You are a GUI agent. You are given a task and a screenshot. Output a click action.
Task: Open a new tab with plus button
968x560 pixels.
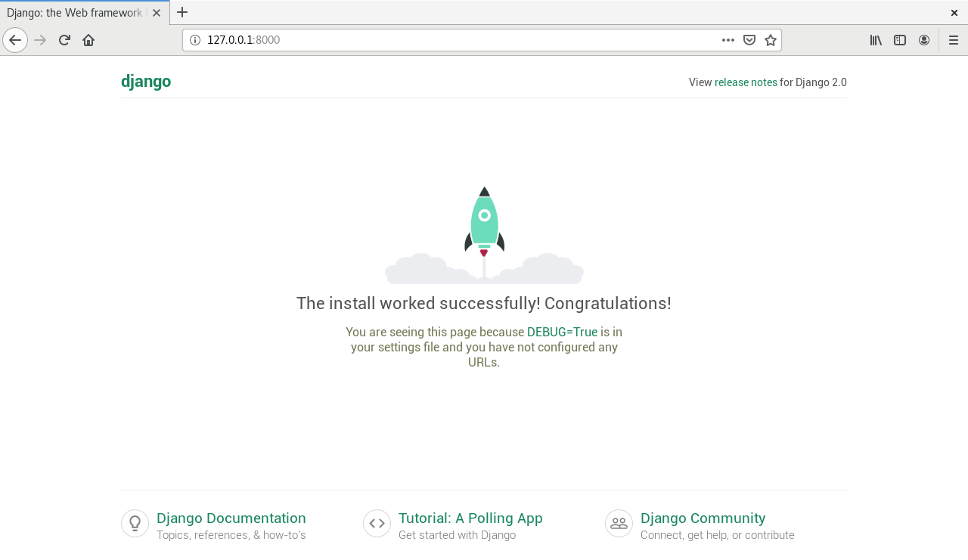coord(182,12)
